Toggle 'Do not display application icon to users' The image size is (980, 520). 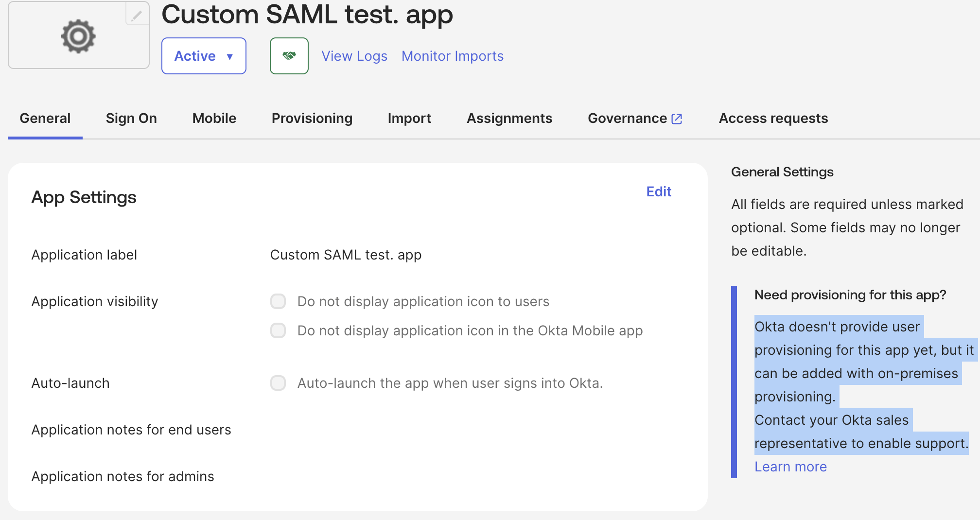(x=278, y=301)
